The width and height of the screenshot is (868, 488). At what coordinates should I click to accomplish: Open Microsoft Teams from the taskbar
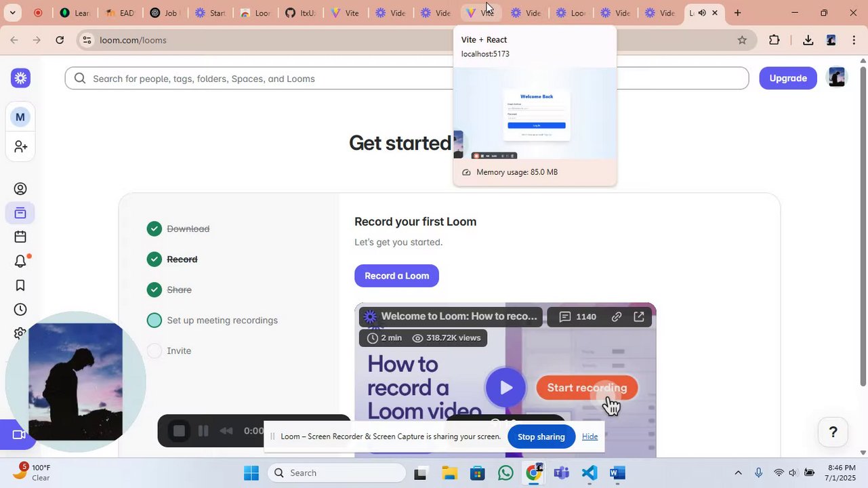[x=561, y=472]
